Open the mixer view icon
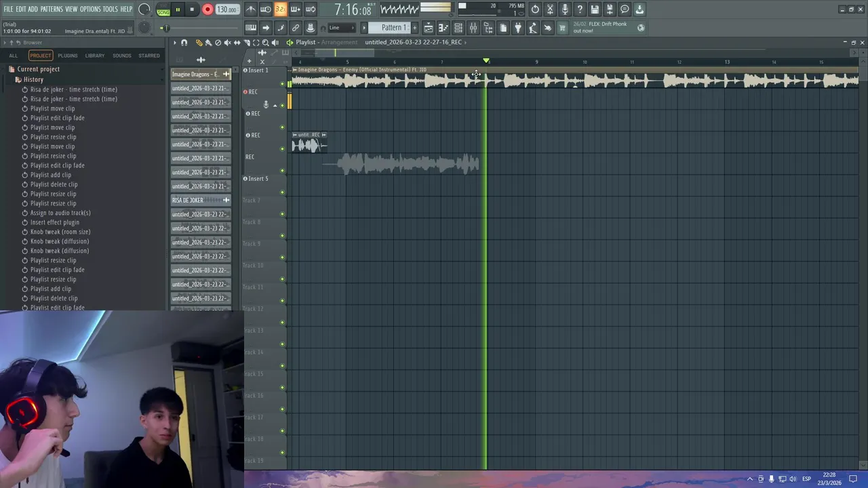 (x=473, y=28)
